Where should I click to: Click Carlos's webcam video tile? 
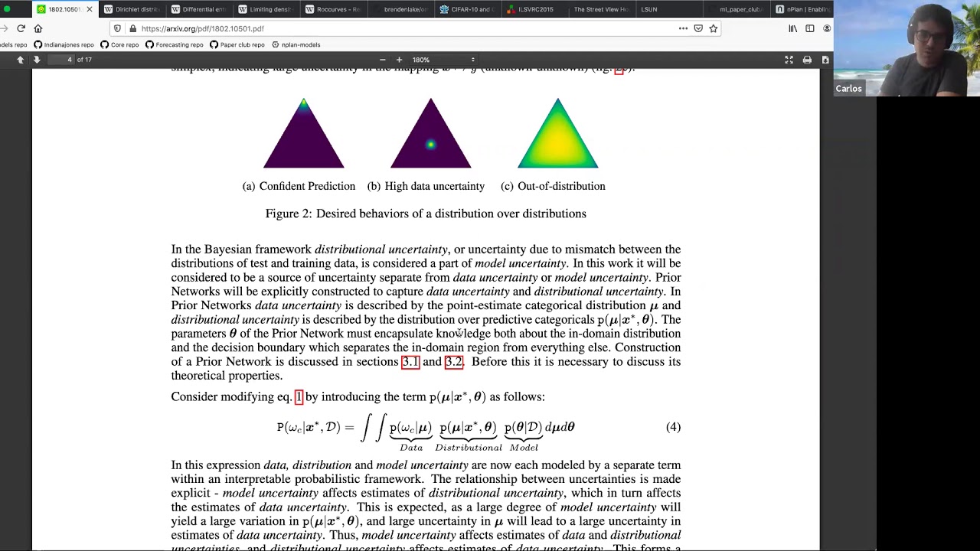click(x=906, y=47)
